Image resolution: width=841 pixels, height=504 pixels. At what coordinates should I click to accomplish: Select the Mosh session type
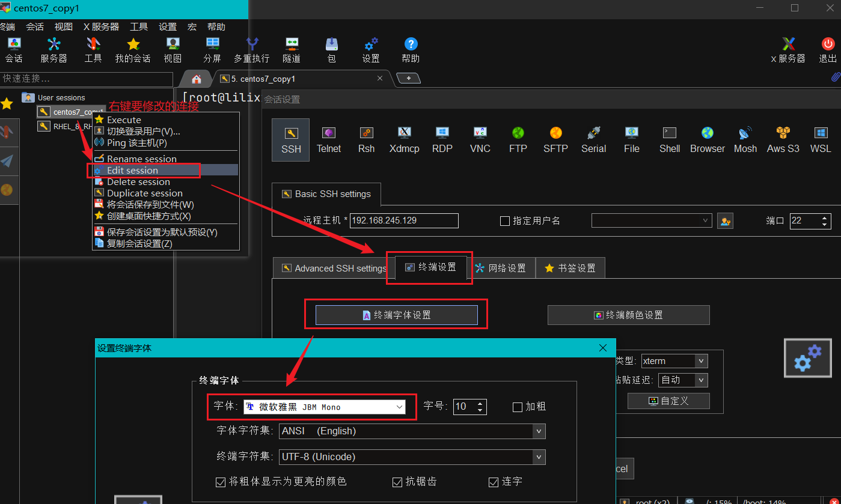745,140
